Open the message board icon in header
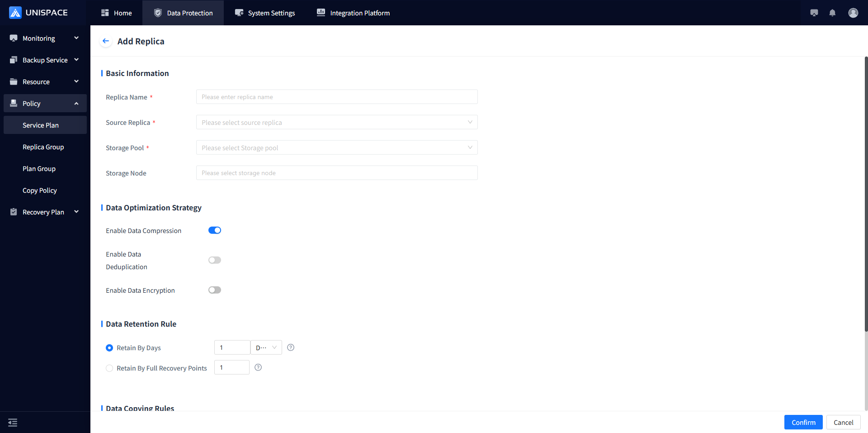The image size is (868, 433). click(x=814, y=13)
